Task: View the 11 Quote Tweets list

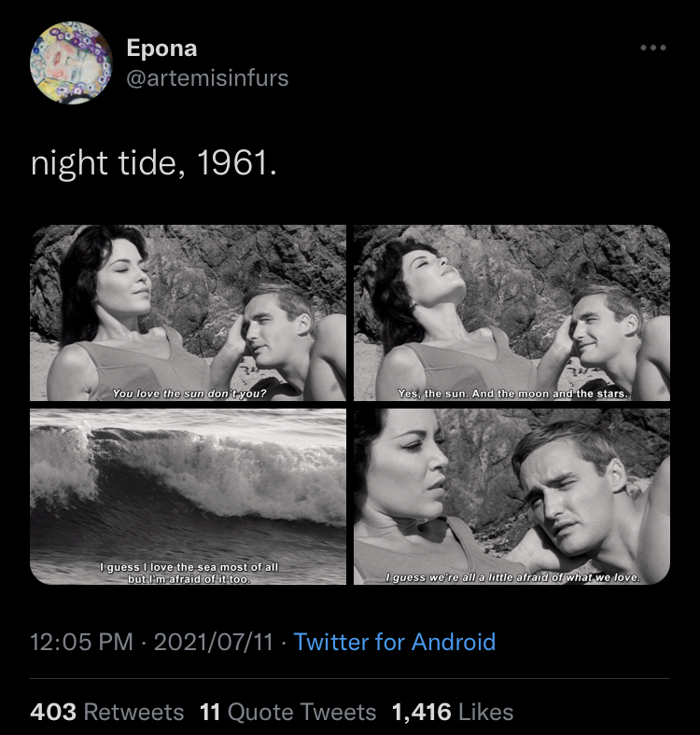Action: pos(287,713)
